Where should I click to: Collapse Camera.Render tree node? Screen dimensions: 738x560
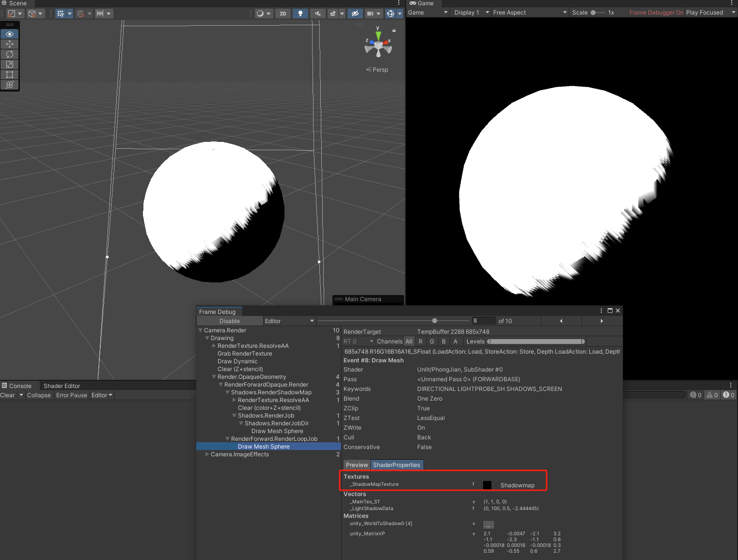[201, 330]
